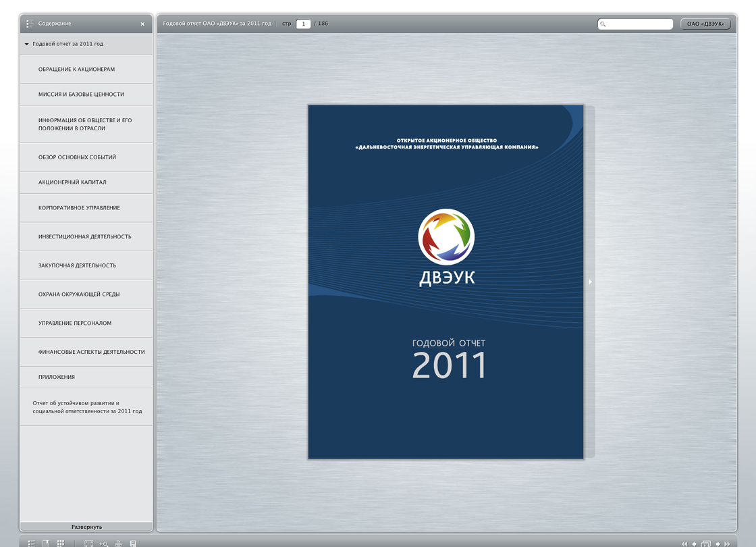
Task: Select ЗАКУПОЧНАЯ ДЕЯТЕЛЬНОСТЬ section
Action: 86,265
